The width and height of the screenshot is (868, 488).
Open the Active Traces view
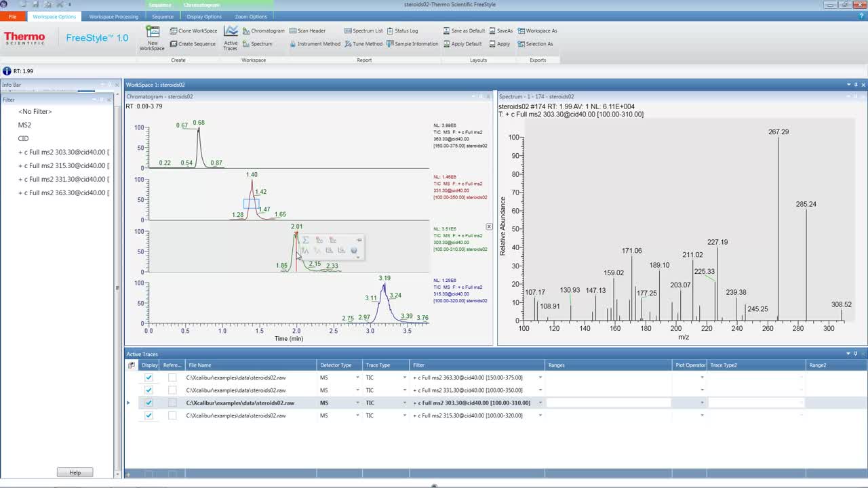coord(231,38)
